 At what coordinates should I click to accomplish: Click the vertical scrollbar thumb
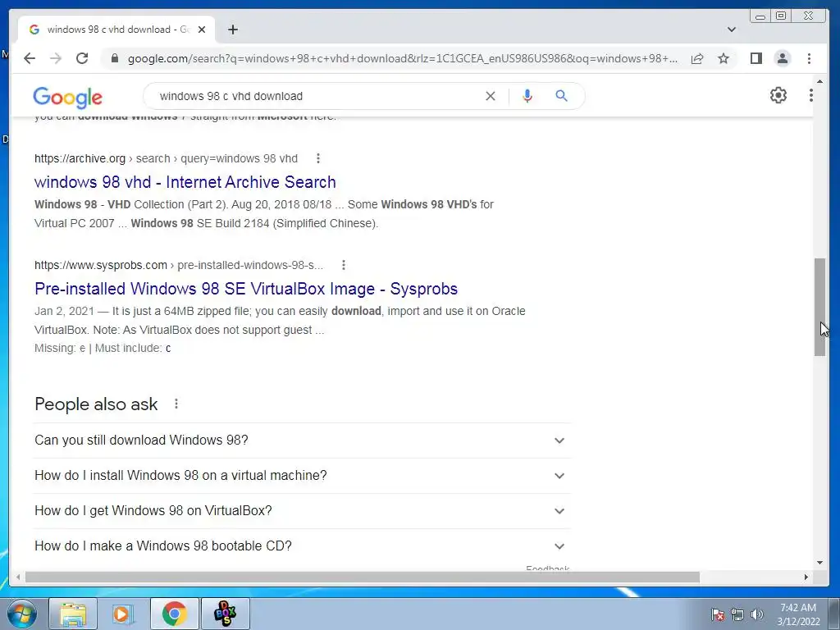(819, 307)
